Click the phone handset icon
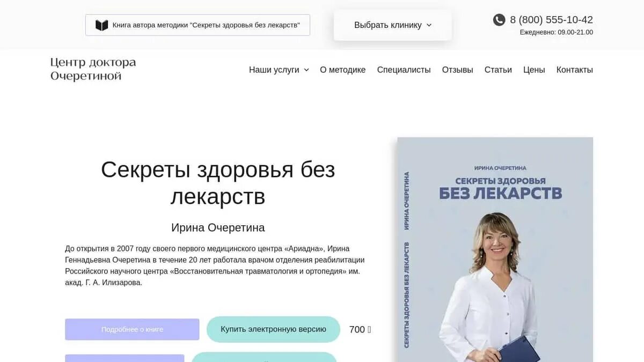Viewport: 644px width, 362px height. [499, 20]
